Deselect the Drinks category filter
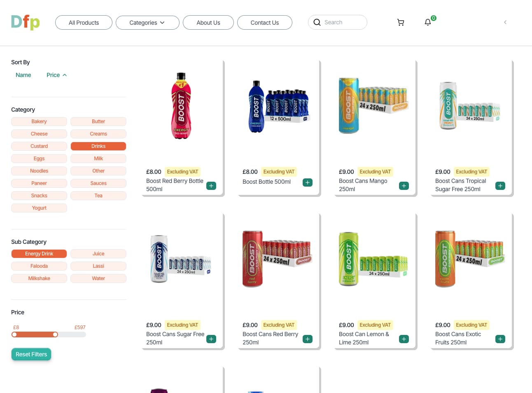532x393 pixels. [98, 146]
